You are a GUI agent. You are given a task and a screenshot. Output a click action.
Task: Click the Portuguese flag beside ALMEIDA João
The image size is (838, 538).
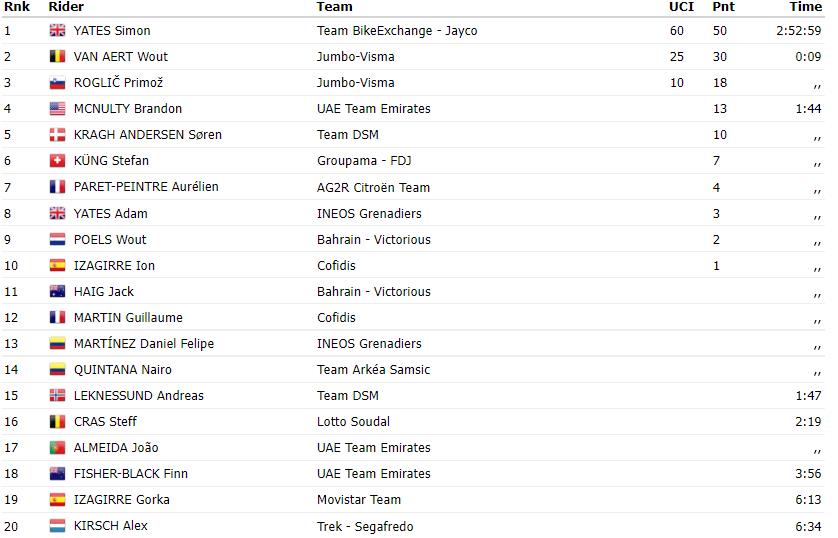point(57,448)
